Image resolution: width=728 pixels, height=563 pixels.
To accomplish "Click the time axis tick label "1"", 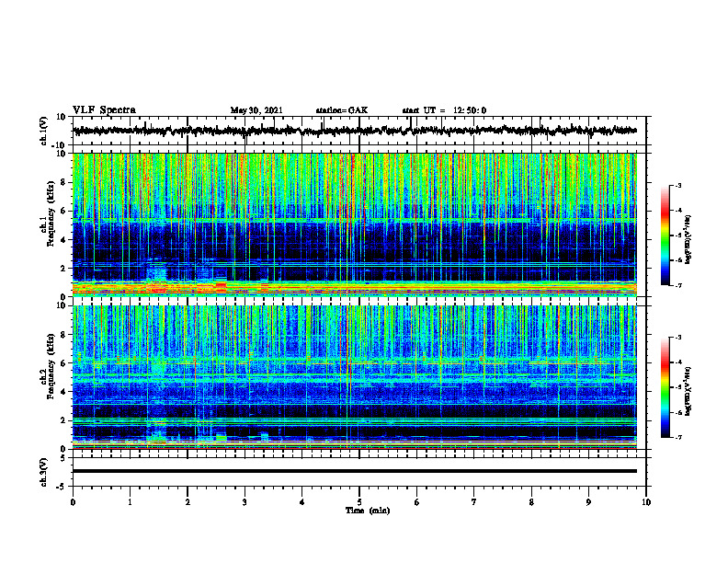I will pyautogui.click(x=130, y=502).
